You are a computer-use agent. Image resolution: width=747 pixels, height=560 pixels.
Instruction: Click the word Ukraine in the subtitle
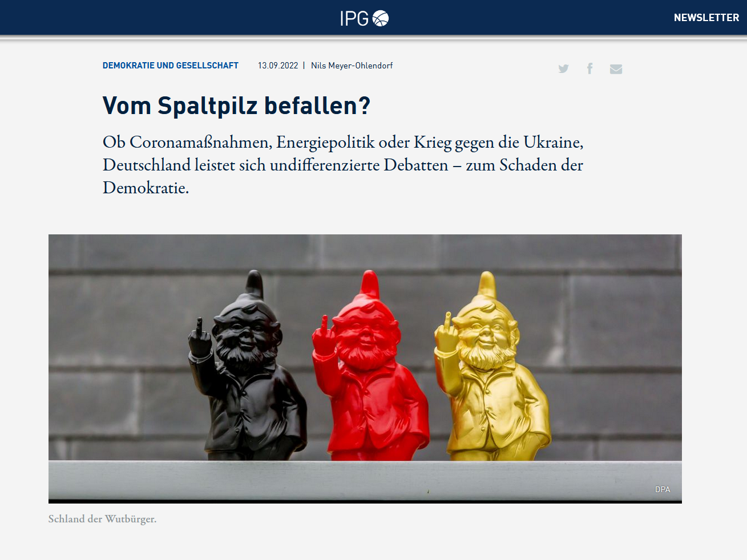pos(553,142)
